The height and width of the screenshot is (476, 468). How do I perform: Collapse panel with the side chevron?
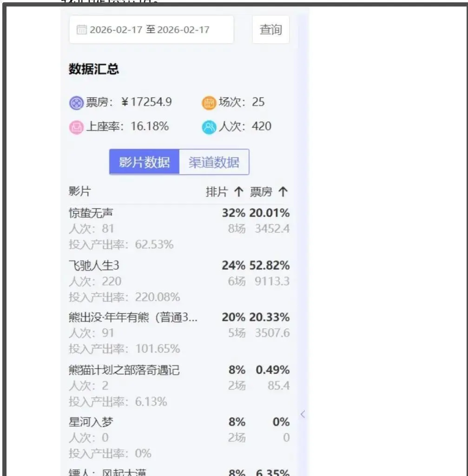point(303,414)
